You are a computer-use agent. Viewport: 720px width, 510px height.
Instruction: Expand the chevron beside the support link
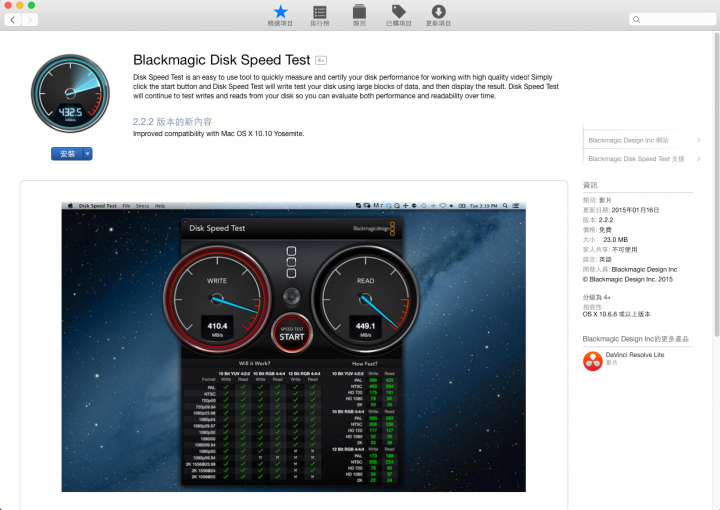pyautogui.click(x=698, y=159)
